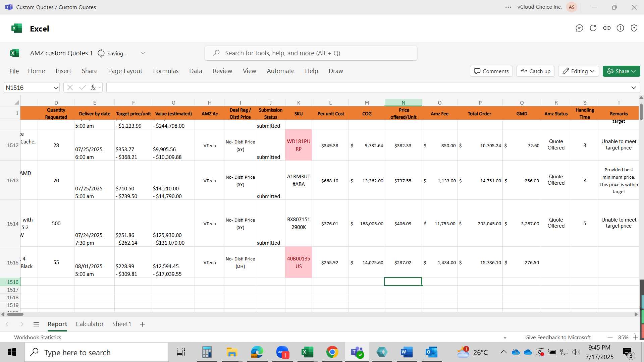The image size is (644, 362).
Task: Reload the tab with refresh icon
Action: [x=593, y=28]
